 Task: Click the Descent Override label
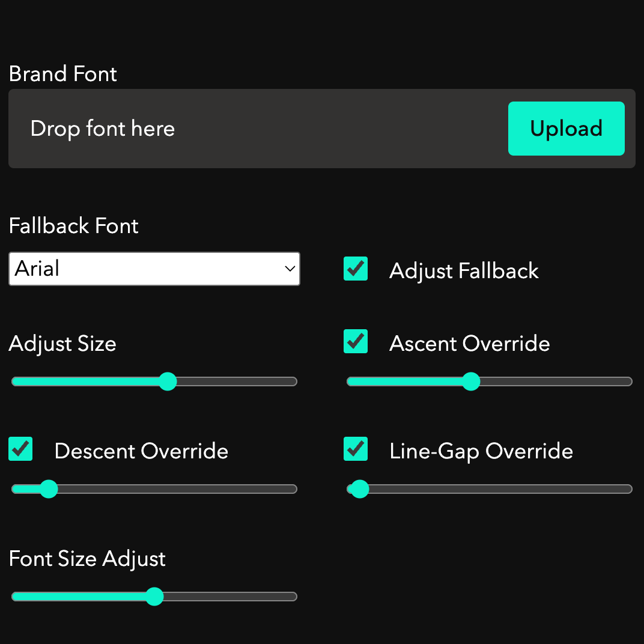point(141,451)
